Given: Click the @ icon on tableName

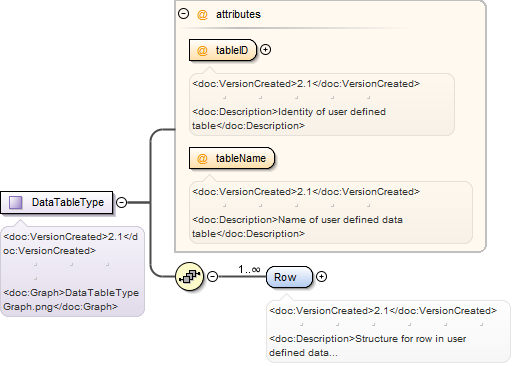Looking at the screenshot, I should pos(202,158).
